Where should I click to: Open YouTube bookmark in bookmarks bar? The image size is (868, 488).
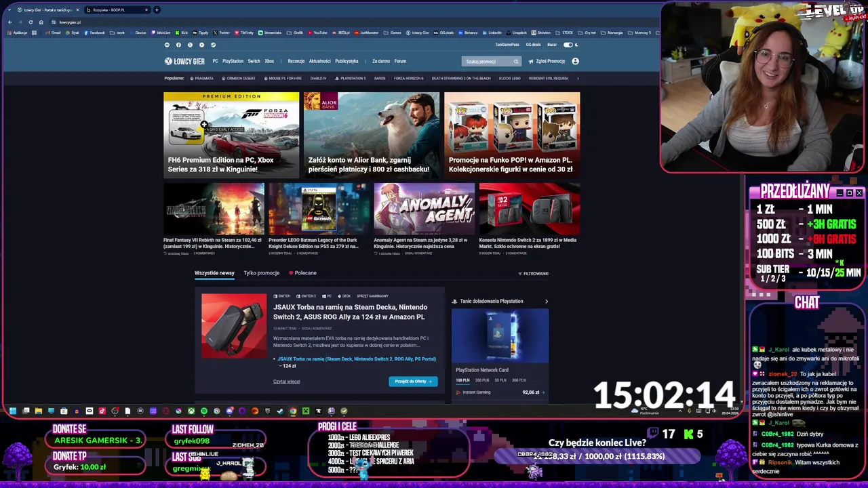[317, 33]
